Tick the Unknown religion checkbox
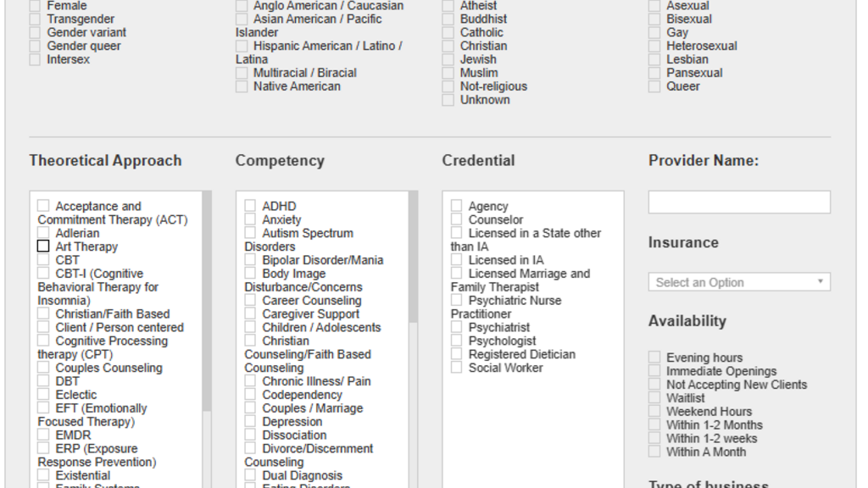The height and width of the screenshot is (488, 868). [x=448, y=100]
